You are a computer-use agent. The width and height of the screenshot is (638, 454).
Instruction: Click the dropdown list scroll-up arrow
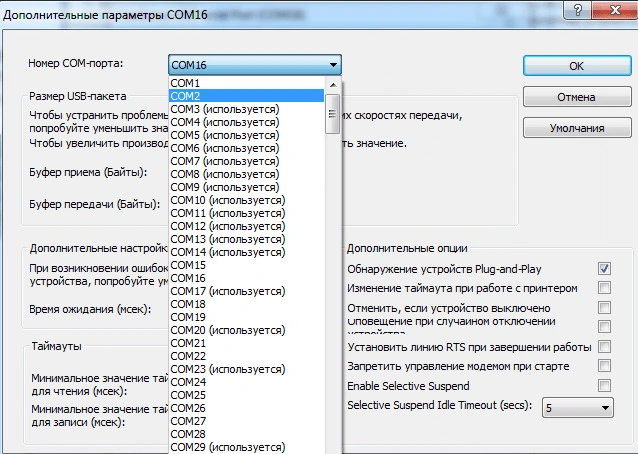coord(333,85)
